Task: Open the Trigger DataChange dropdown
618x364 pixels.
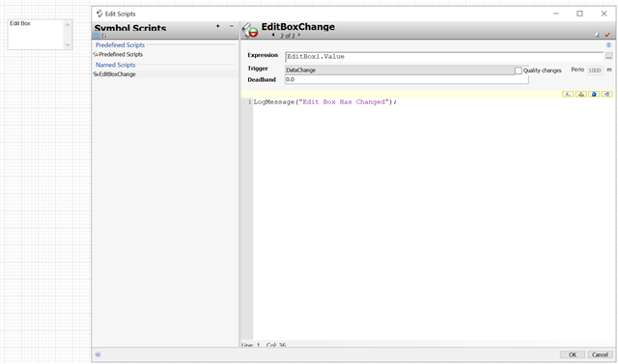Action: 400,70
